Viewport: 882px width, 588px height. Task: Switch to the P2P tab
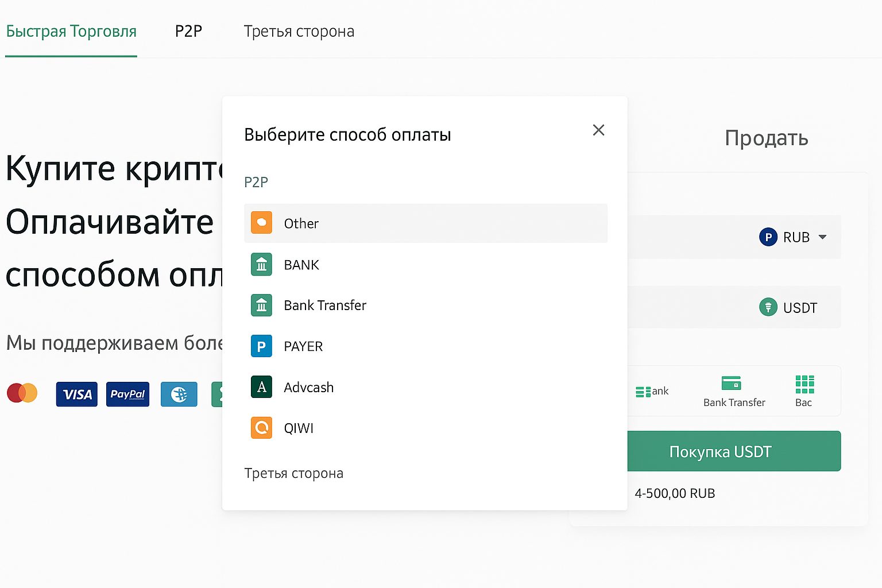pos(188,31)
